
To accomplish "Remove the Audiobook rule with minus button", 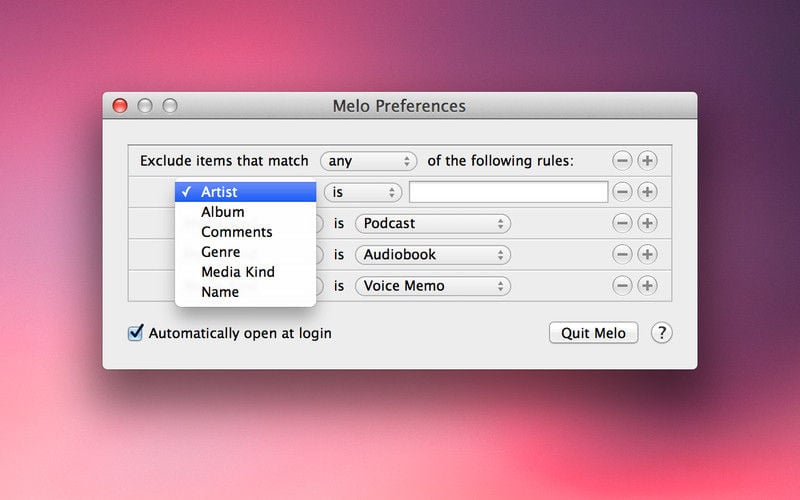I will pyautogui.click(x=622, y=254).
